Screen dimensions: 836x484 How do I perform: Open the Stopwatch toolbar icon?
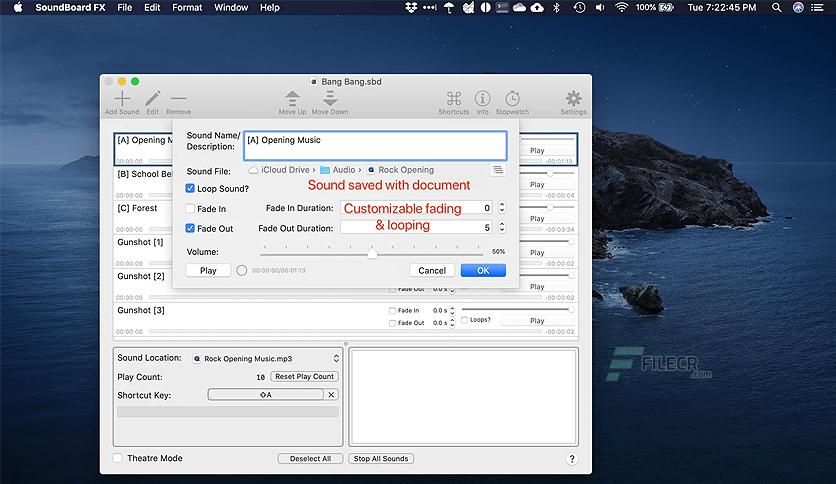(512, 99)
